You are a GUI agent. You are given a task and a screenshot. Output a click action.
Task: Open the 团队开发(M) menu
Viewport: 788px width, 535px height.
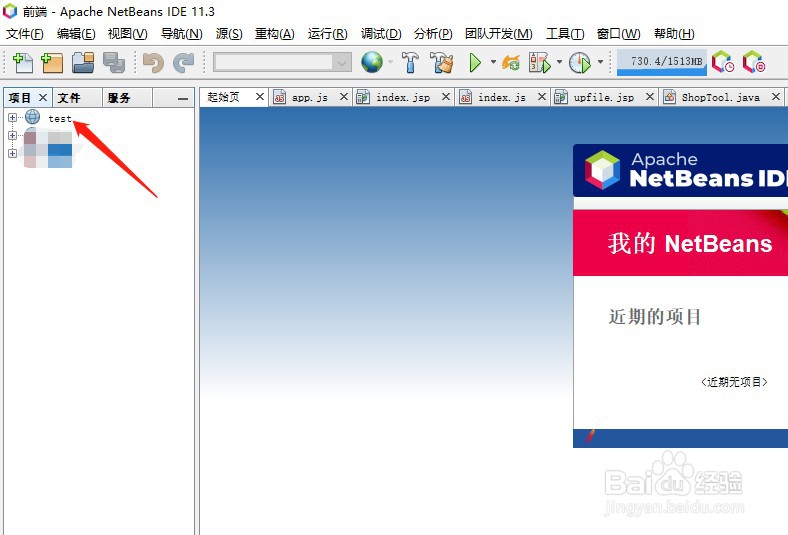pyautogui.click(x=499, y=34)
